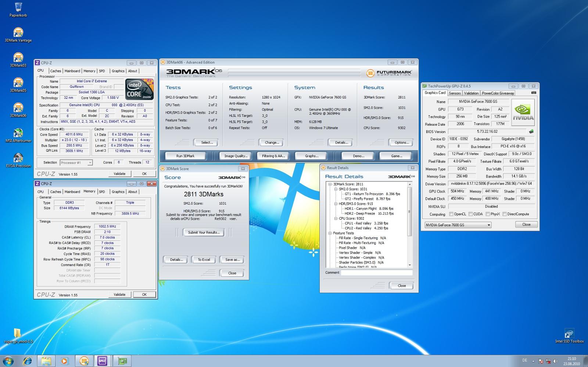Collapse the HDR/SM3.0 Score: 915 node
588x367 pixels.
click(x=336, y=204)
